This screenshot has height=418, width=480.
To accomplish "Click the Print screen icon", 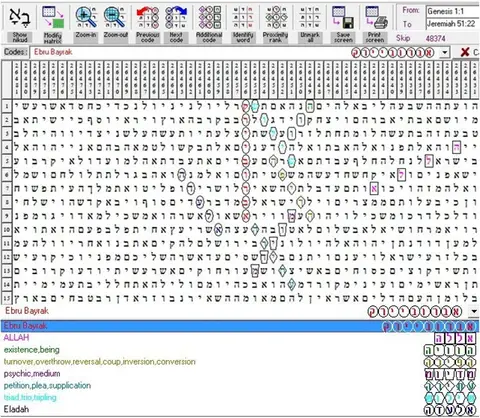I will pos(376,18).
